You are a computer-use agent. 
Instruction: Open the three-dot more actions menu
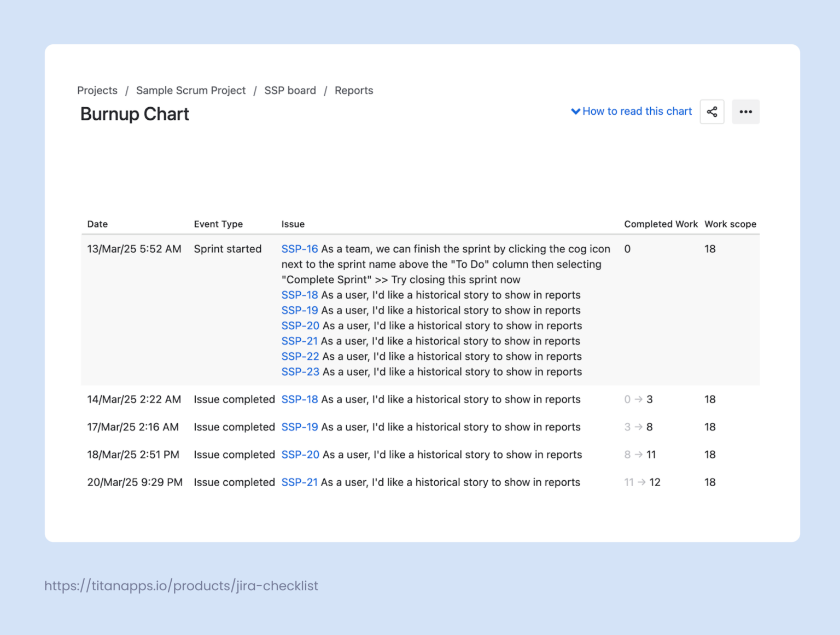pyautogui.click(x=746, y=112)
